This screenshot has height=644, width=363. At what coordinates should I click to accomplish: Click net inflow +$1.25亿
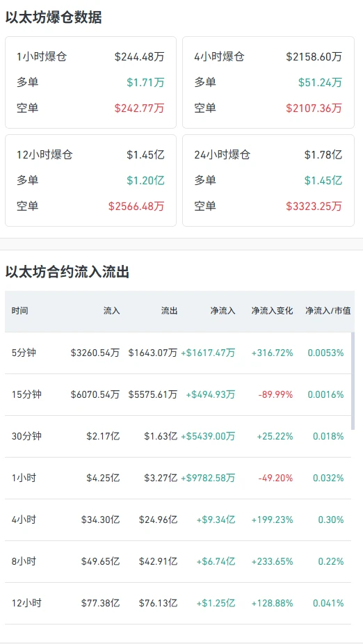click(x=216, y=604)
